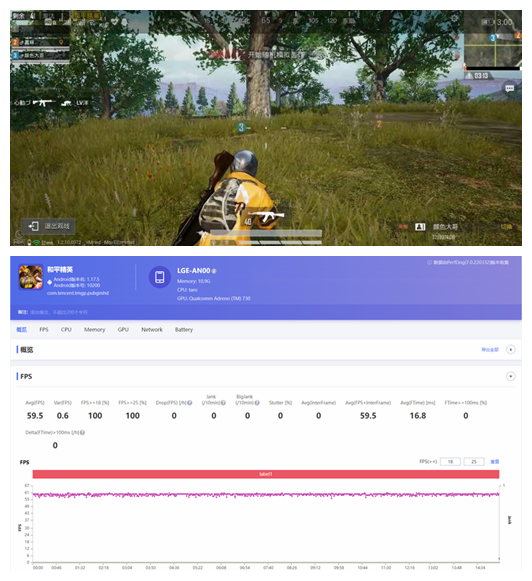The height and width of the screenshot is (581, 532).
Task: Click the GPU Qualcomm Adreno 730 text
Action: click(x=214, y=298)
